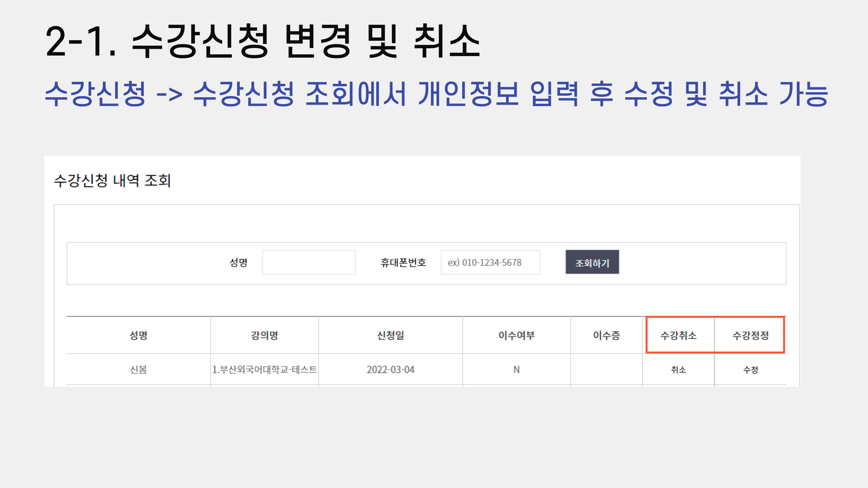Click the 이수여부 column header
This screenshot has width=868, height=488.
(516, 335)
